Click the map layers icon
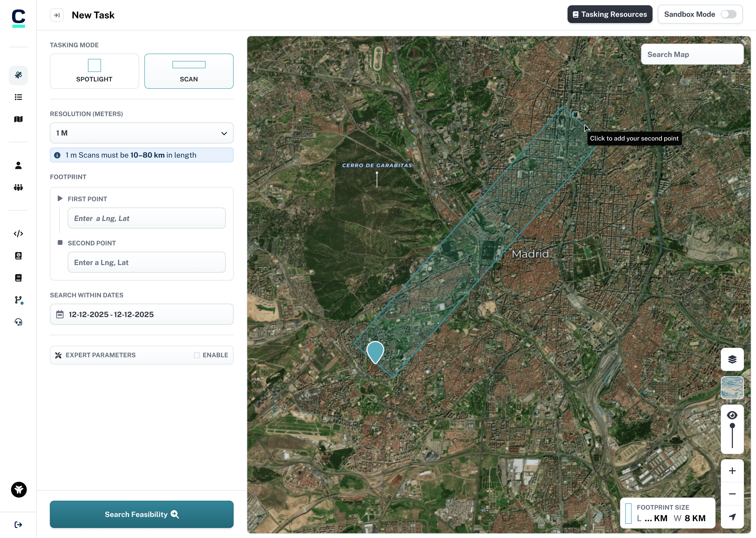Screen dimensions: 756x538 tap(732, 359)
